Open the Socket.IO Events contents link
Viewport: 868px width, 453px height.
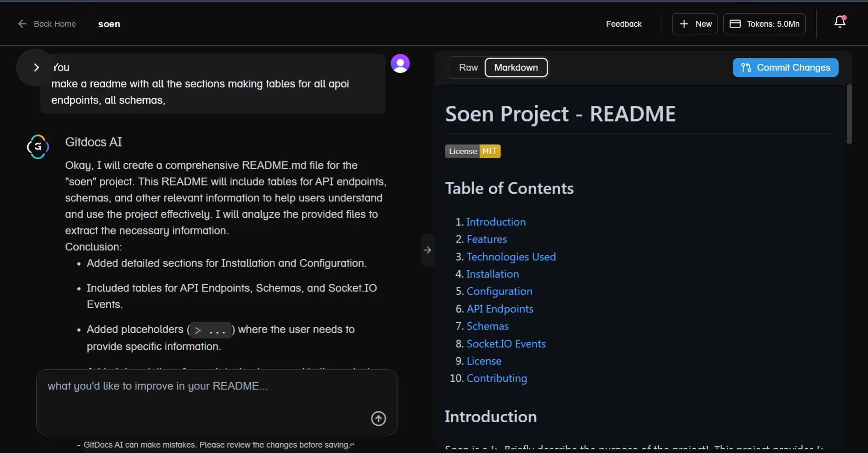506,343
